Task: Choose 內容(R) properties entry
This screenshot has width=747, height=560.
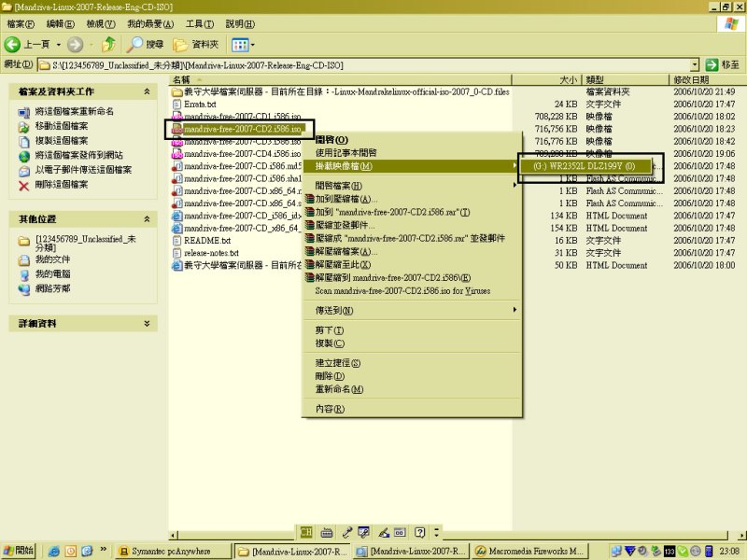Action: coord(413,409)
